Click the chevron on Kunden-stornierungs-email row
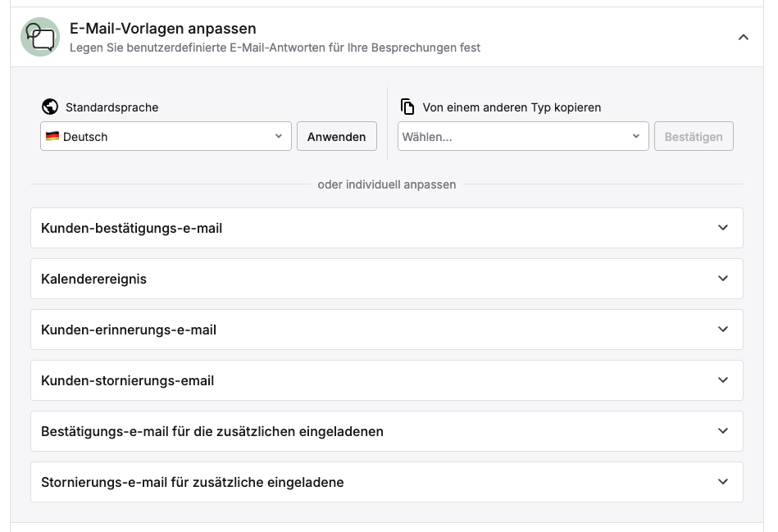The width and height of the screenshot is (778, 532). pos(723,380)
